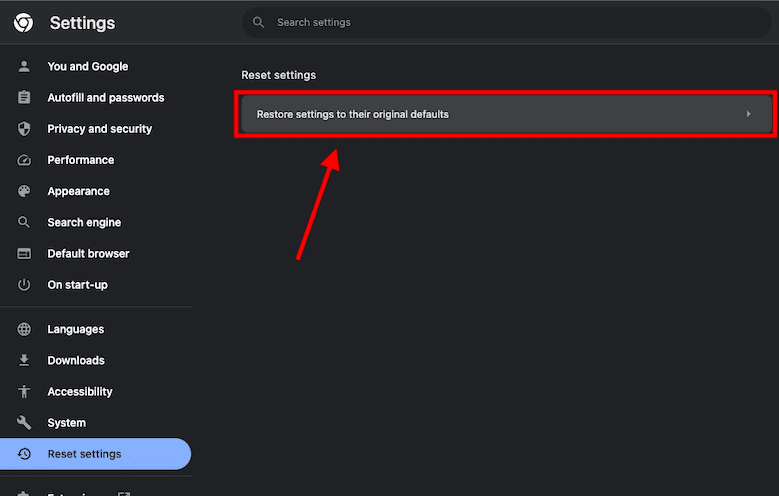Click the System wrench icon
This screenshot has width=779, height=496.
[25, 423]
